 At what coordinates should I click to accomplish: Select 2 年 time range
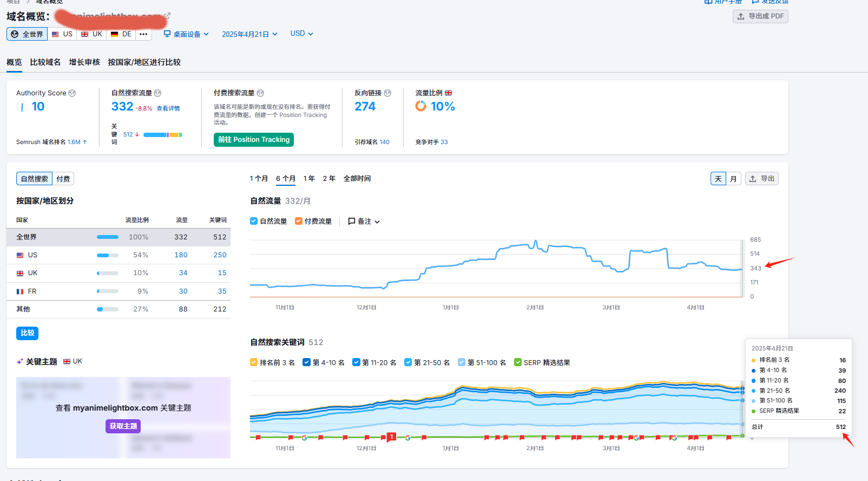[x=329, y=179]
